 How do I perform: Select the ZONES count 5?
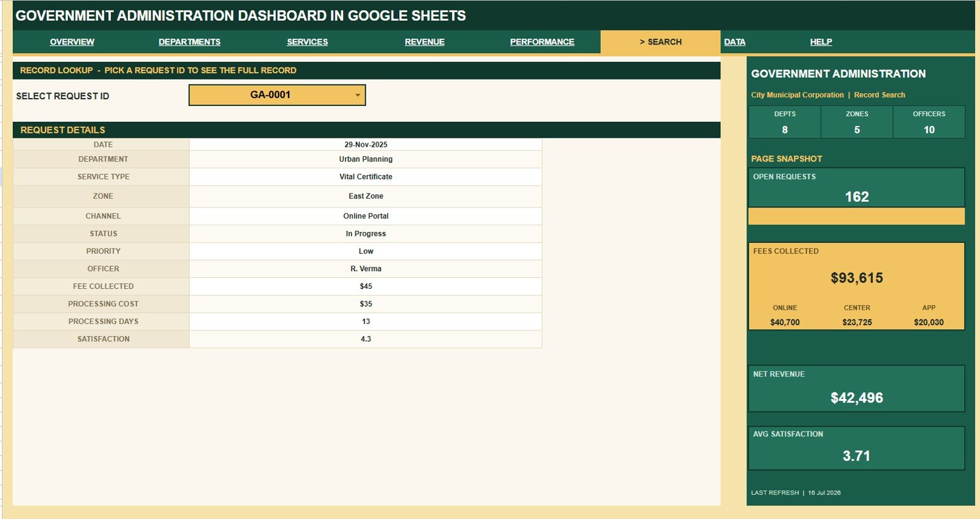[857, 130]
